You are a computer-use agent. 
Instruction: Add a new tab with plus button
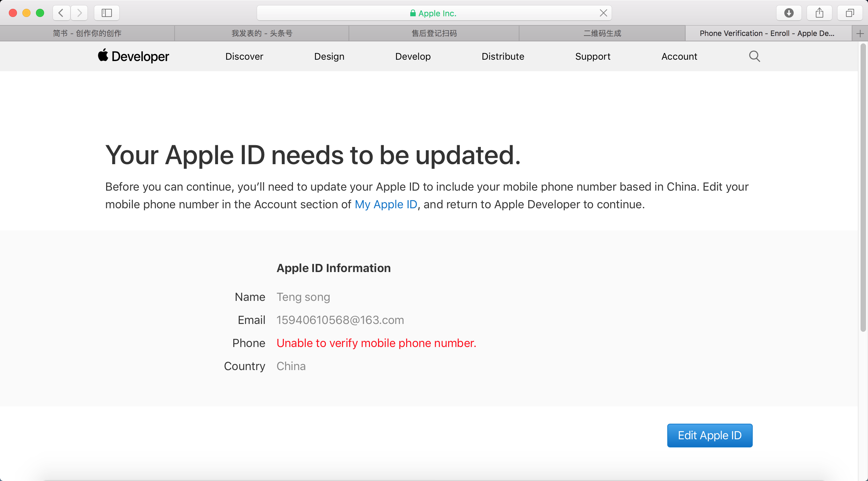tap(860, 33)
